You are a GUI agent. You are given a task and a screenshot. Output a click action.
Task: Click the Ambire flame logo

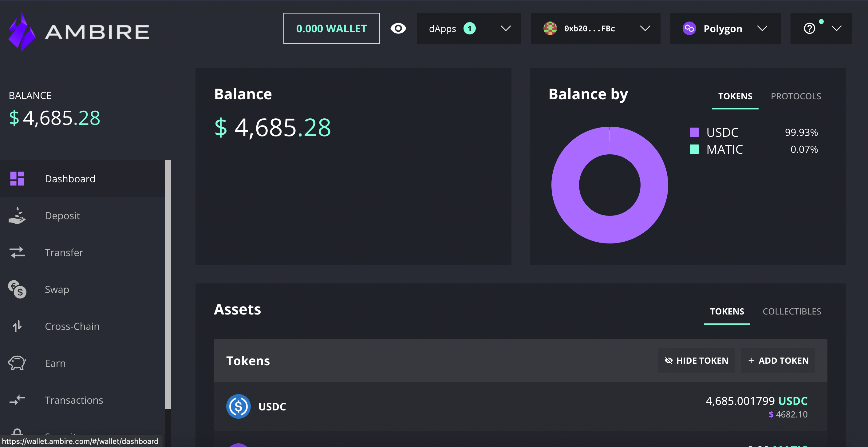(x=22, y=31)
